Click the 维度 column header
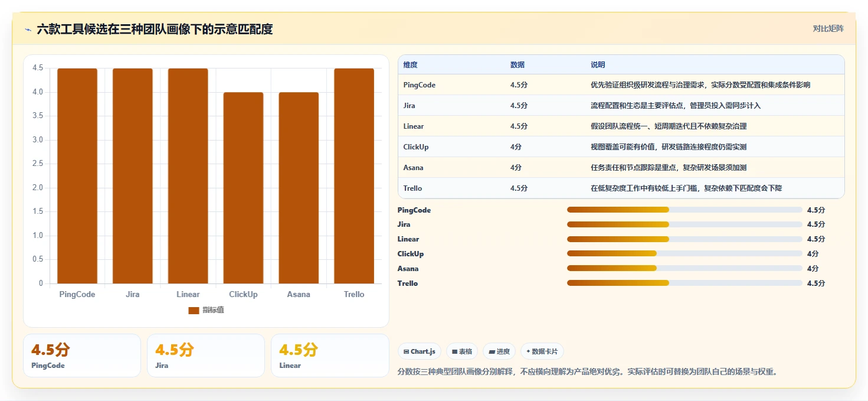This screenshot has height=401, width=868. [x=410, y=65]
